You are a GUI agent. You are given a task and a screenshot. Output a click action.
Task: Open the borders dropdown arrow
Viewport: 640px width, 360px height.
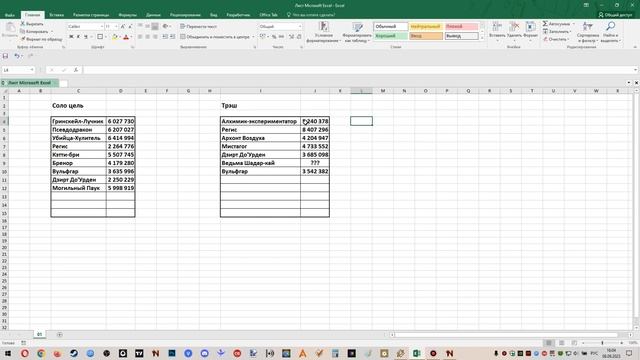(x=106, y=37)
